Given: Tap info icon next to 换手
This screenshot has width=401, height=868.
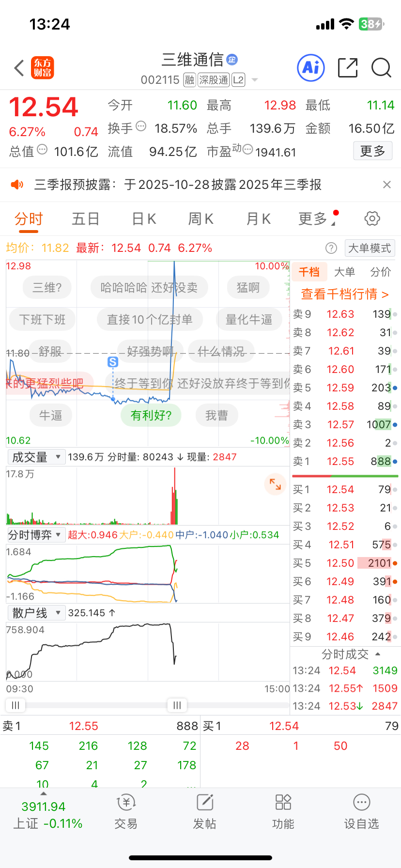Looking at the screenshot, I should coord(141,126).
